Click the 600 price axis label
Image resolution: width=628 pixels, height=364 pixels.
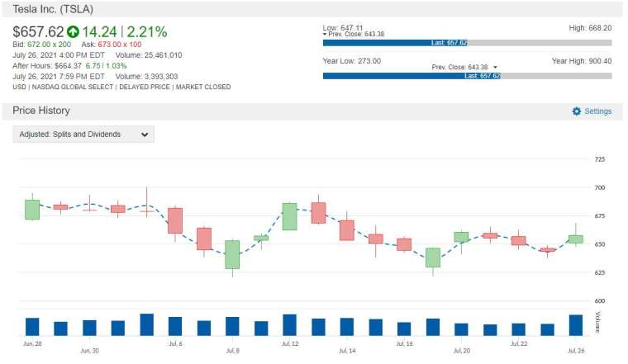click(600, 300)
